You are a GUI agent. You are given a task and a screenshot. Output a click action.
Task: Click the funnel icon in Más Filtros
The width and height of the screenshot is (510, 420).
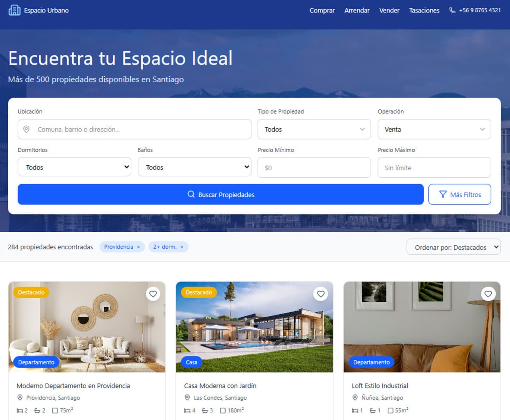point(443,194)
